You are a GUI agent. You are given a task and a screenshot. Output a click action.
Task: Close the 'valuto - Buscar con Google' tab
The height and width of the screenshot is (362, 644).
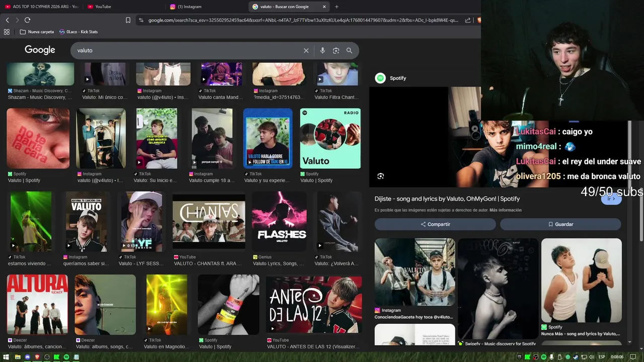point(324,7)
